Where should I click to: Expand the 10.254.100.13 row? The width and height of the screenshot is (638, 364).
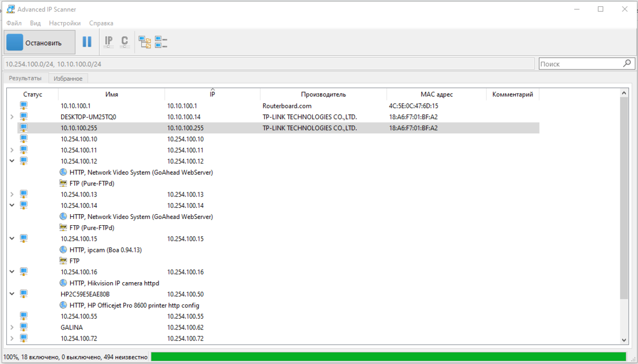pyautogui.click(x=12, y=194)
